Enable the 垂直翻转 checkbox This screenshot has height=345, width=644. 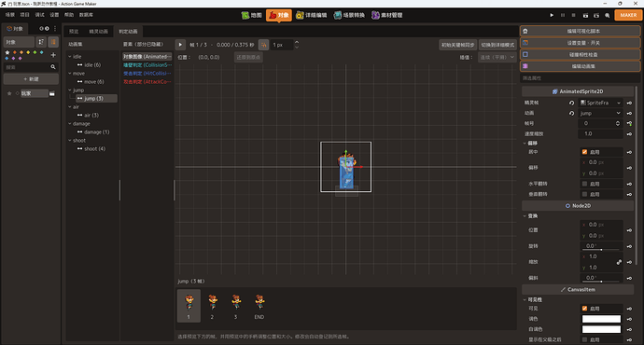tap(584, 194)
